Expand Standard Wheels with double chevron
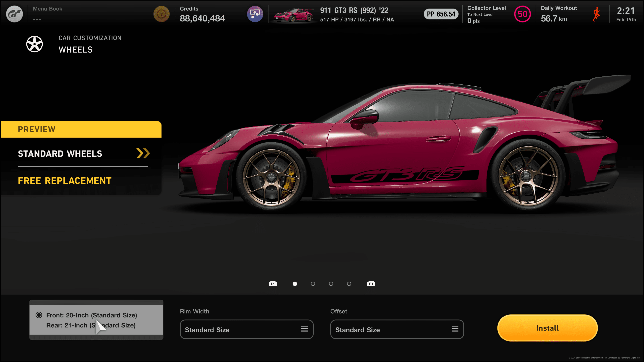 click(x=143, y=153)
